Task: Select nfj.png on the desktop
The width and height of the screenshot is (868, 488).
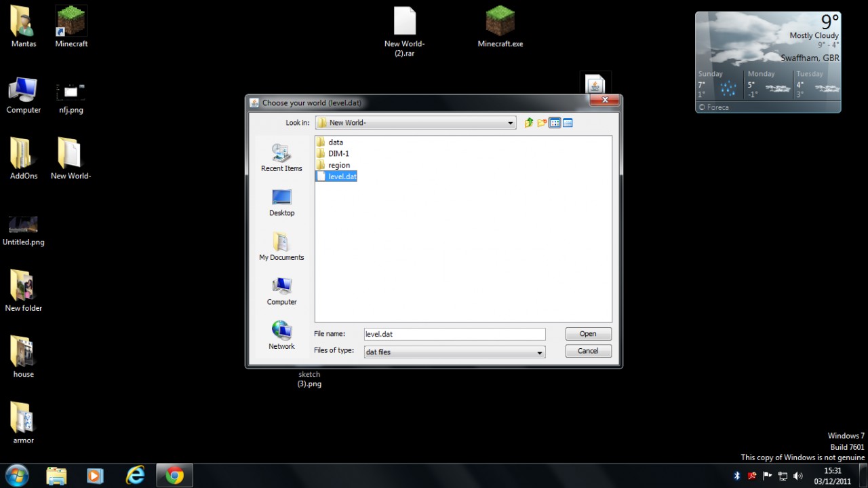Action: (71, 97)
